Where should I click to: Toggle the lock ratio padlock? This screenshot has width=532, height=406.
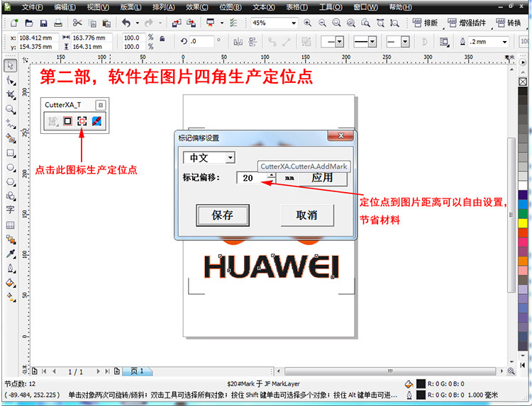[x=162, y=38]
